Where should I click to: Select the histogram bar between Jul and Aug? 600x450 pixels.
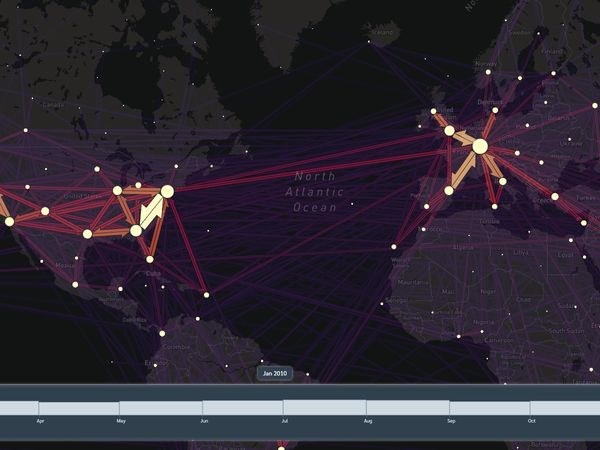[x=324, y=408]
